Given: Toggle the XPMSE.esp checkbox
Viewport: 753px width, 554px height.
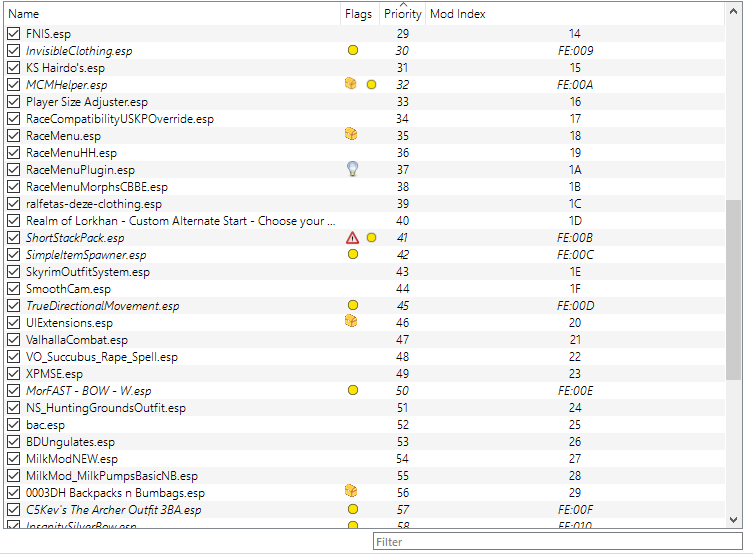Looking at the screenshot, I should coord(14,374).
